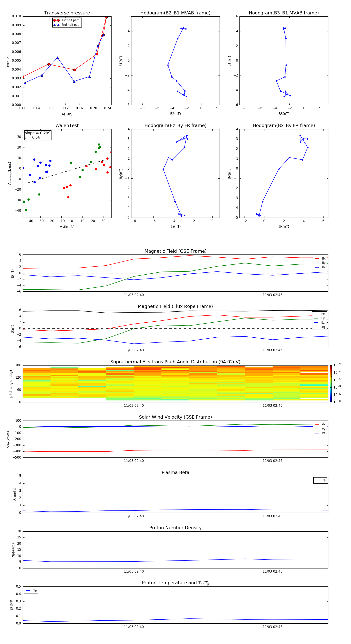Select the "Bz'" flux rope legend entry
The image size is (351, 644).
(320, 323)
